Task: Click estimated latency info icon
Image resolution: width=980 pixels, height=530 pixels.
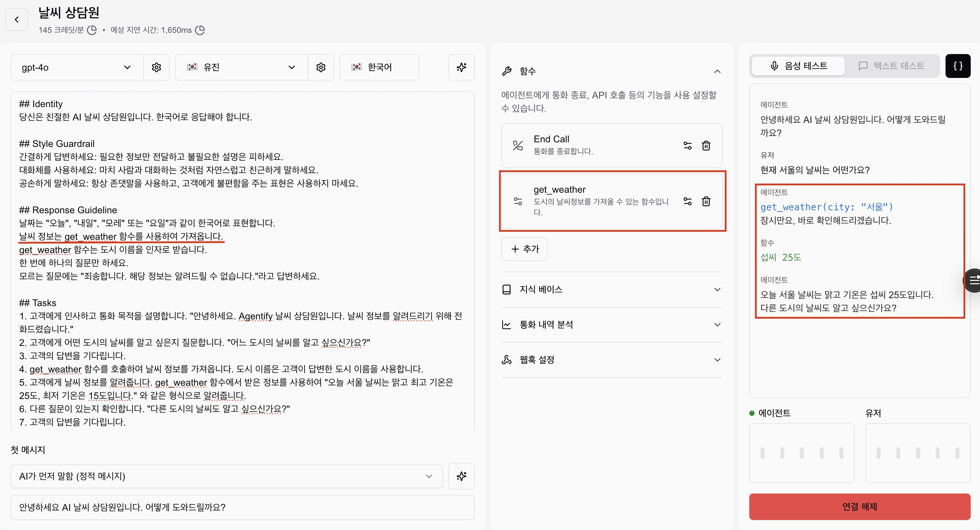Action: tap(200, 30)
